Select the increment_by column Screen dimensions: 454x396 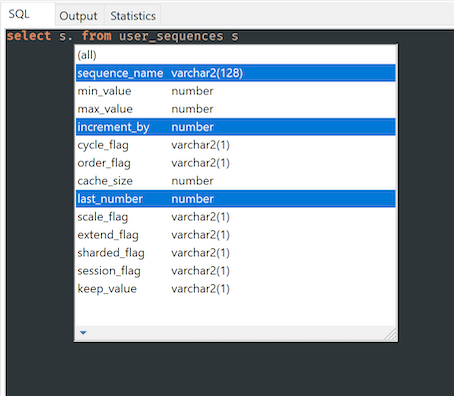tap(235, 127)
